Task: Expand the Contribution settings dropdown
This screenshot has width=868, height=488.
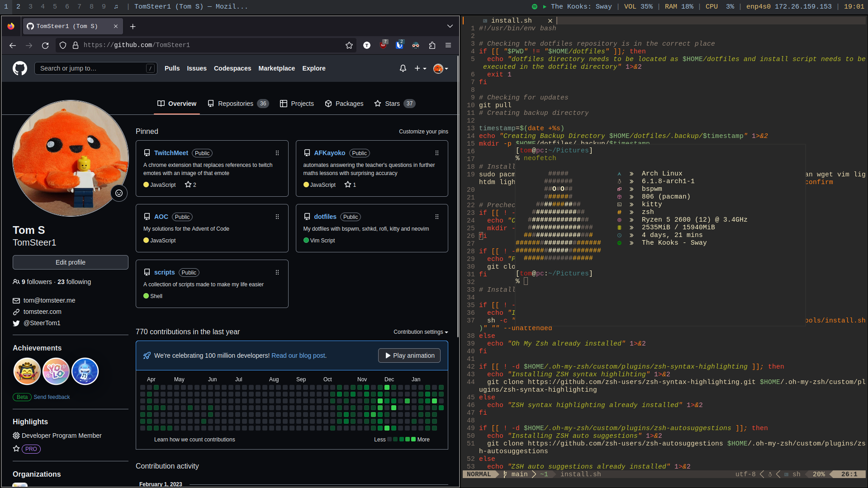Action: tap(421, 332)
